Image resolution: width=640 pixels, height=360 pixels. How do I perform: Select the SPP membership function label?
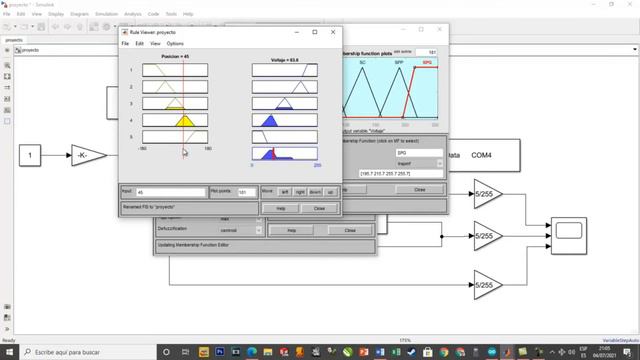pos(399,62)
